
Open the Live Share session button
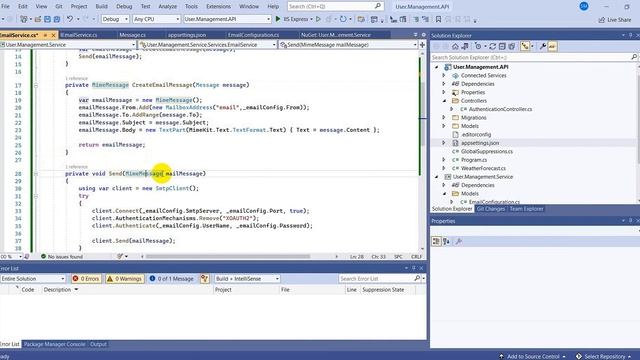(615, 20)
